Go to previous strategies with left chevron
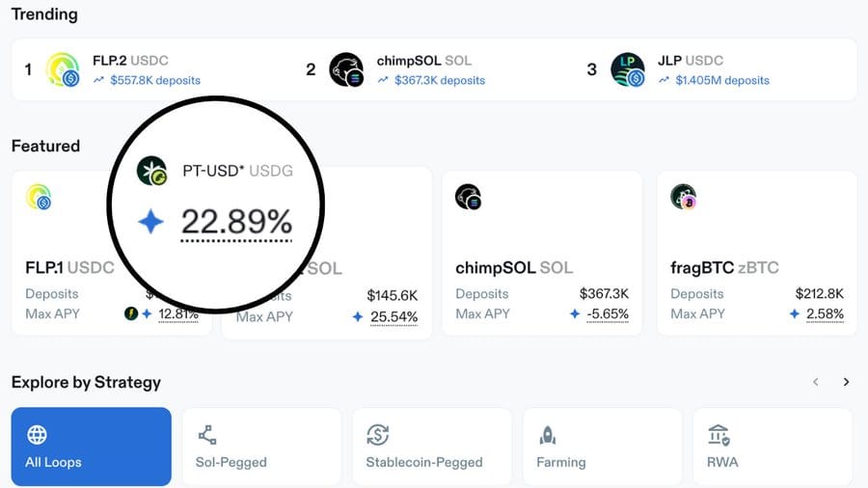This screenshot has height=488, width=868. (x=816, y=382)
